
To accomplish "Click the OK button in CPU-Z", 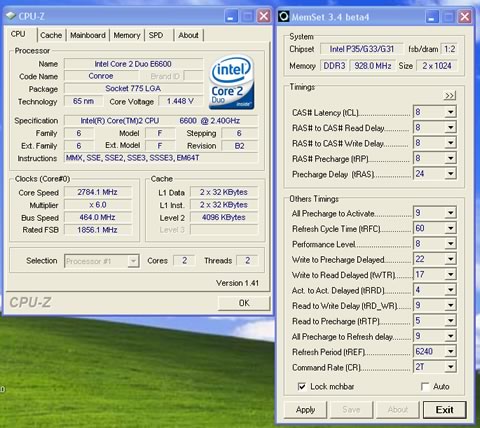I will click(244, 303).
